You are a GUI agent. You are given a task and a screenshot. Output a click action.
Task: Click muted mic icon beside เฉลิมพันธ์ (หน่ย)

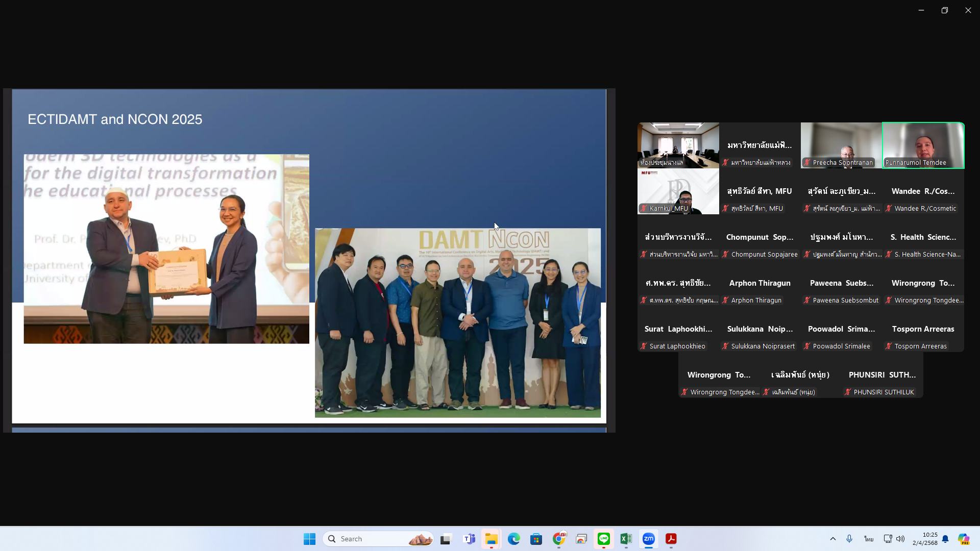[x=766, y=392]
